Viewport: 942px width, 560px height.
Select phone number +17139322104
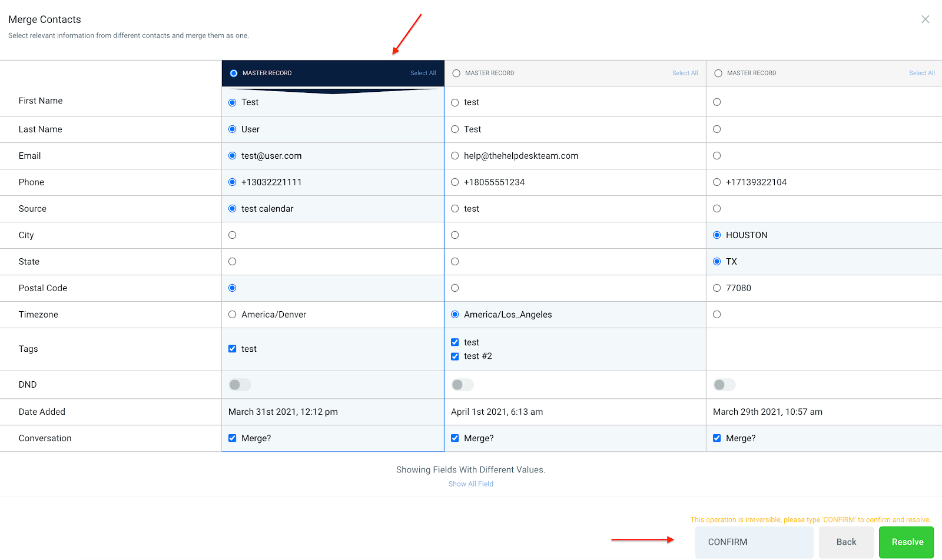click(717, 182)
